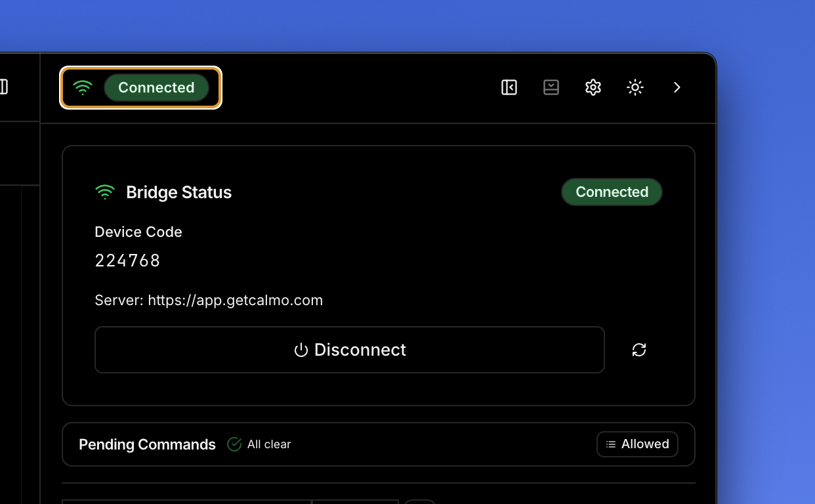Toggle the Connected badge on Bridge Status card
This screenshot has height=504, width=815.
pyautogui.click(x=612, y=192)
